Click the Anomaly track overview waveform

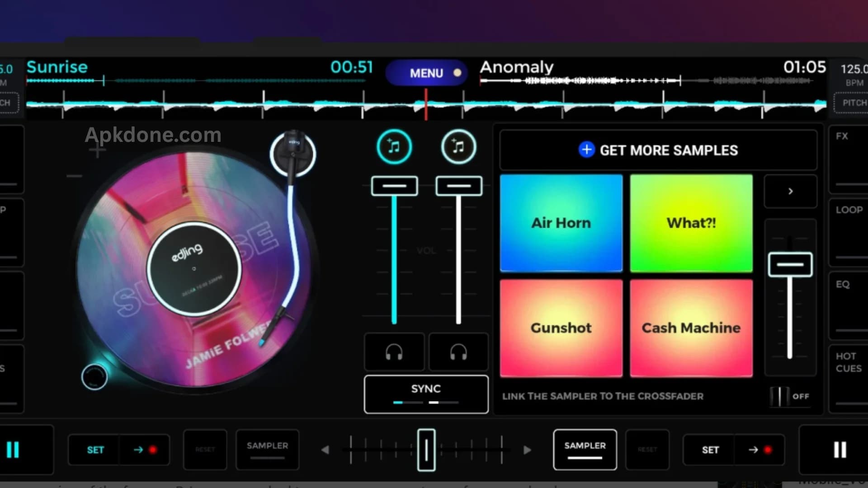[x=646, y=81]
